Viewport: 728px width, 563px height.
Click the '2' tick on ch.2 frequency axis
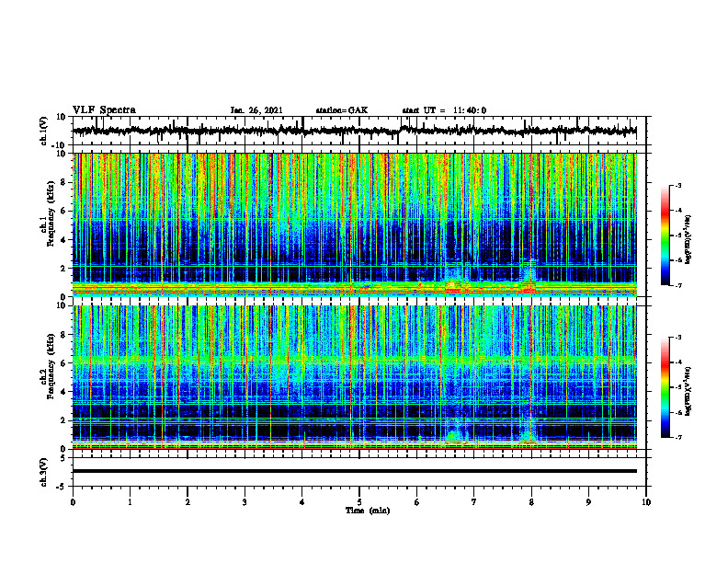63,420
